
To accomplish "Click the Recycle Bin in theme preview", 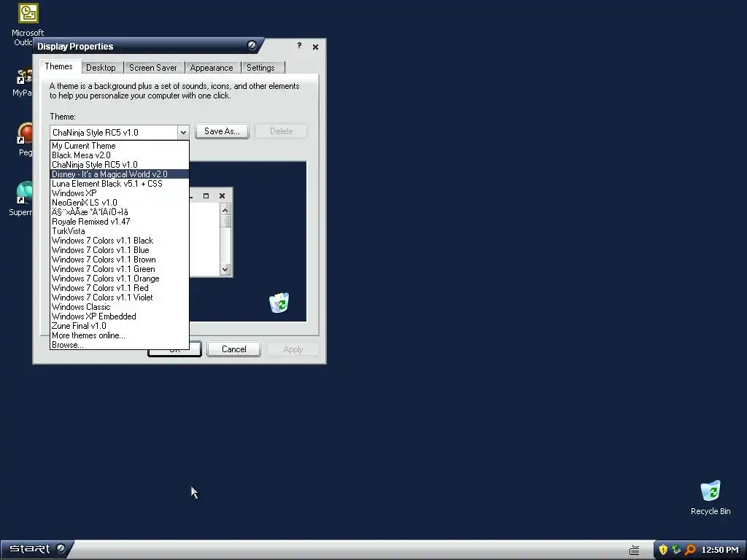I will [279, 303].
